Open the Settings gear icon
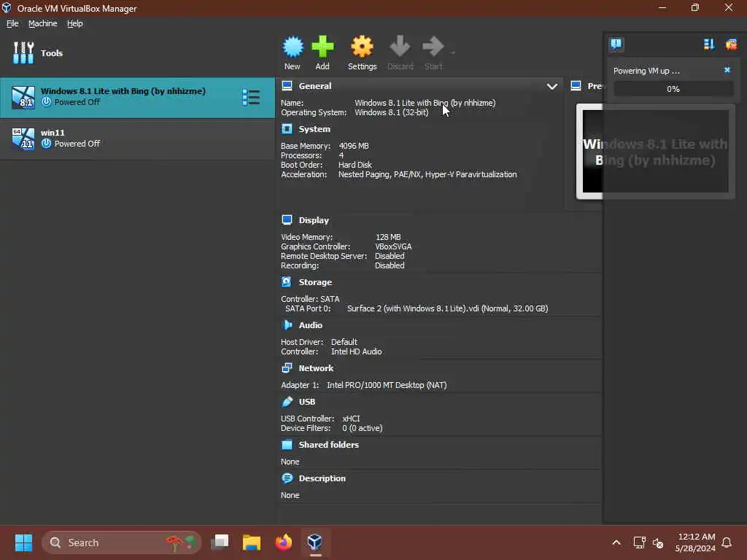747x560 pixels. (362, 47)
